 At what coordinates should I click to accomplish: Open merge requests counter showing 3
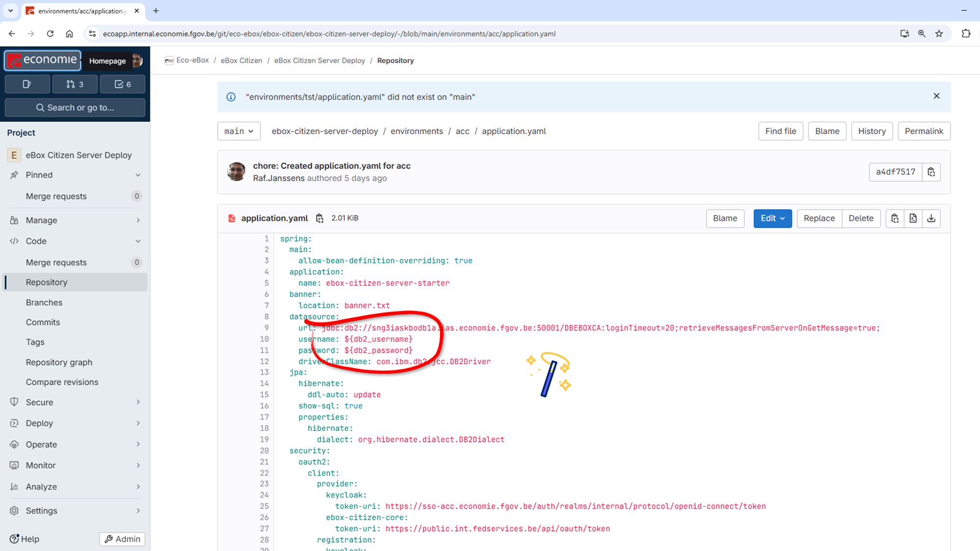(75, 84)
